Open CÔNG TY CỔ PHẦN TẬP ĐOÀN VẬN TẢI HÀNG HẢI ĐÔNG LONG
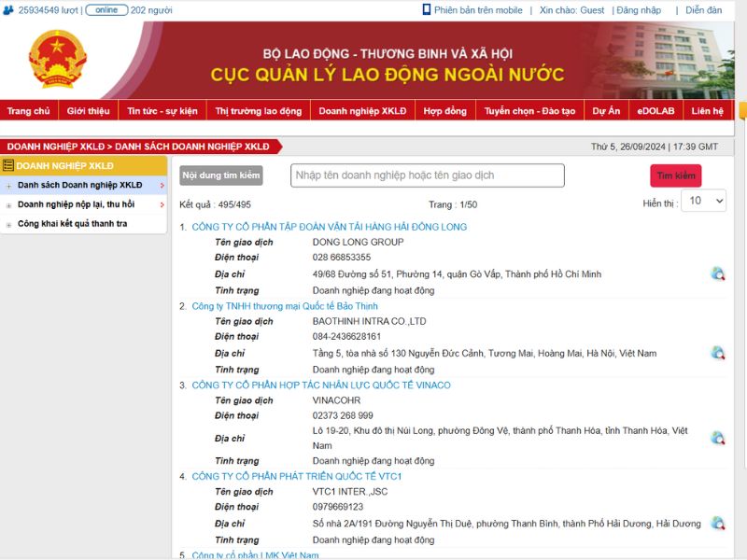Viewport: 747px width, 560px height. tap(330, 227)
